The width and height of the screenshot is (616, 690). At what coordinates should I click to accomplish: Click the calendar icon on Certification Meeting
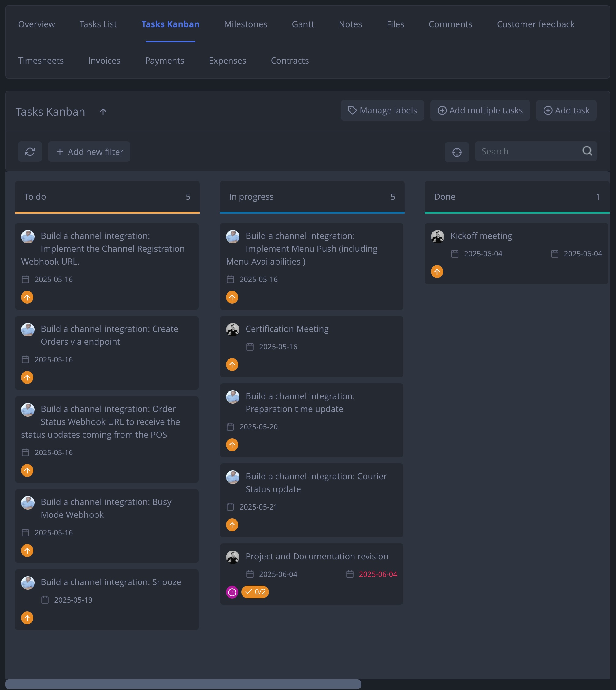[x=250, y=347]
